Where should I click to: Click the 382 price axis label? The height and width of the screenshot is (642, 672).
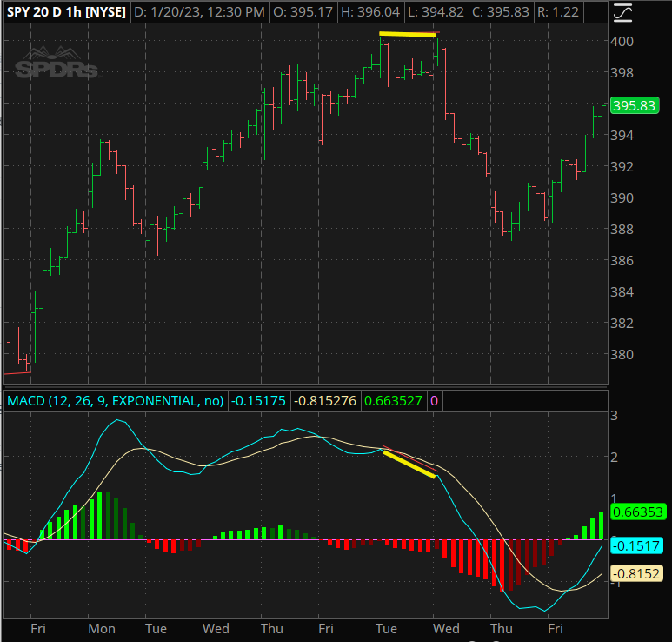[x=622, y=323]
